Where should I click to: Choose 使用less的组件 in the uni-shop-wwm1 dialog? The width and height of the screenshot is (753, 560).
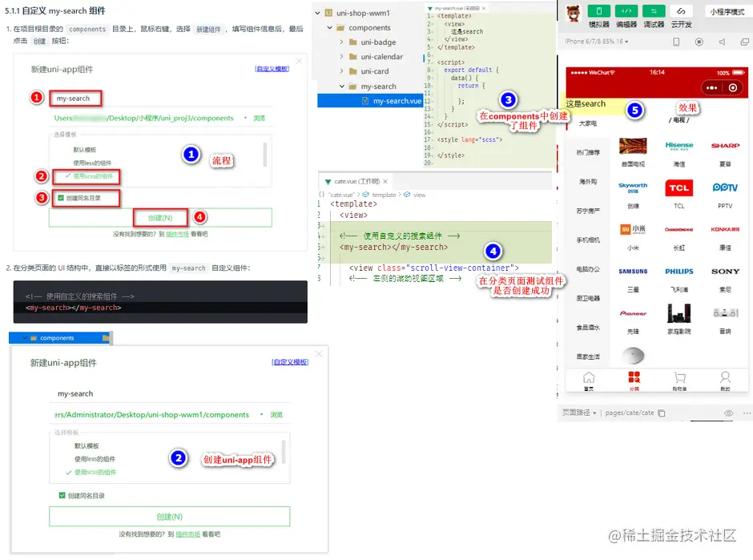(95, 459)
